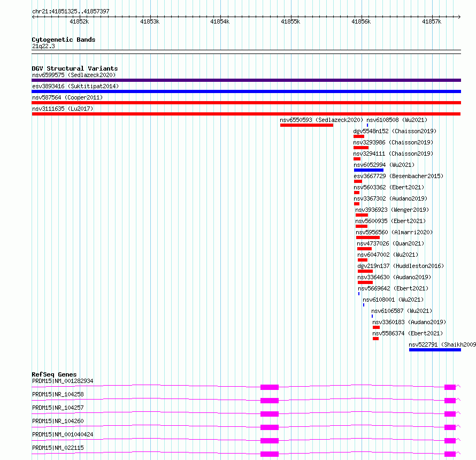
Task: Open nsv6106587 (Wu2021) label
Action: [402, 311]
